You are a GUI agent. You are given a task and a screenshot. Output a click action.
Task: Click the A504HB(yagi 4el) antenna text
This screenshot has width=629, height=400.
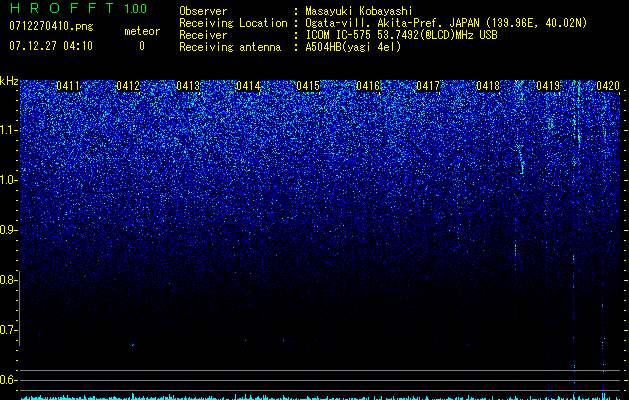(x=353, y=47)
